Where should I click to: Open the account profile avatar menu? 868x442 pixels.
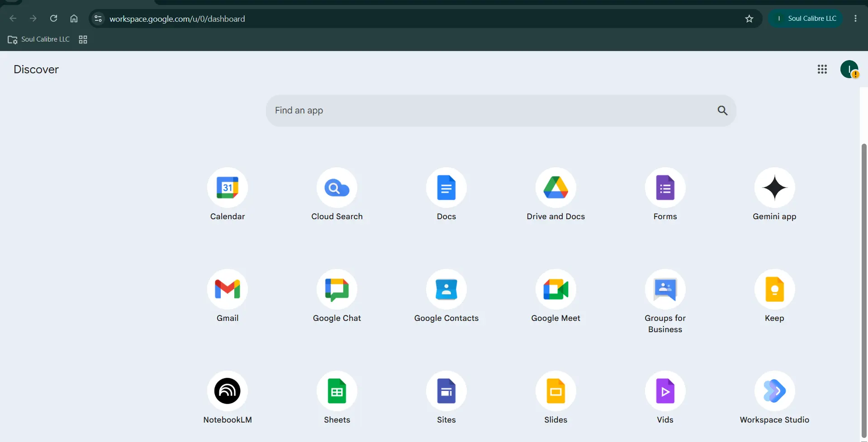(x=849, y=69)
